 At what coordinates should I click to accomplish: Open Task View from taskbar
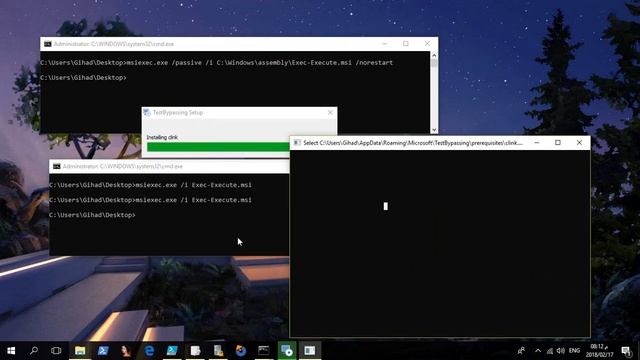[x=56, y=351]
